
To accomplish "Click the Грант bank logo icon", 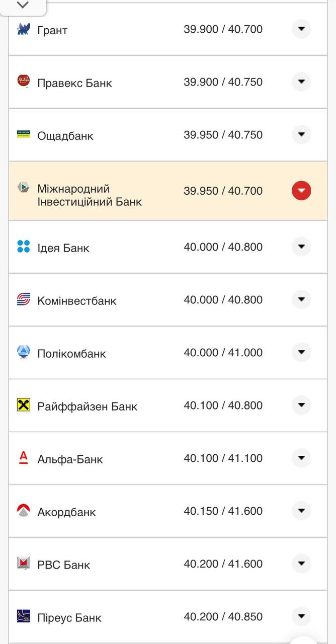I will tap(23, 29).
